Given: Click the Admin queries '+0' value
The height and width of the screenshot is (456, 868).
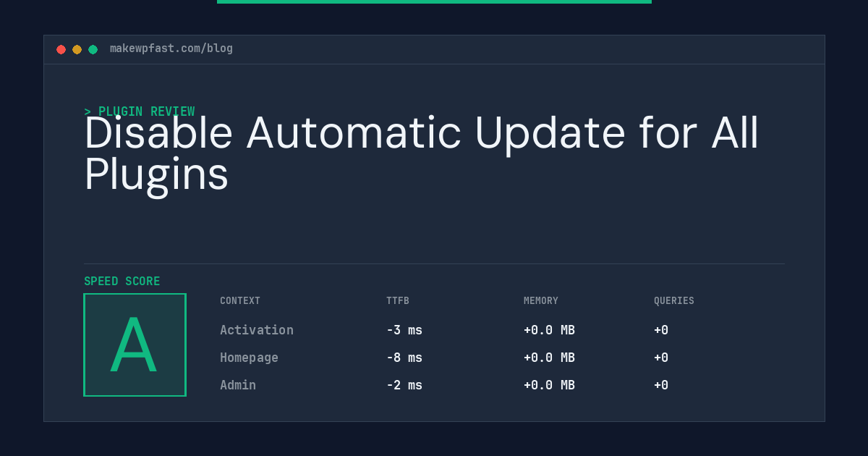Looking at the screenshot, I should point(661,385).
